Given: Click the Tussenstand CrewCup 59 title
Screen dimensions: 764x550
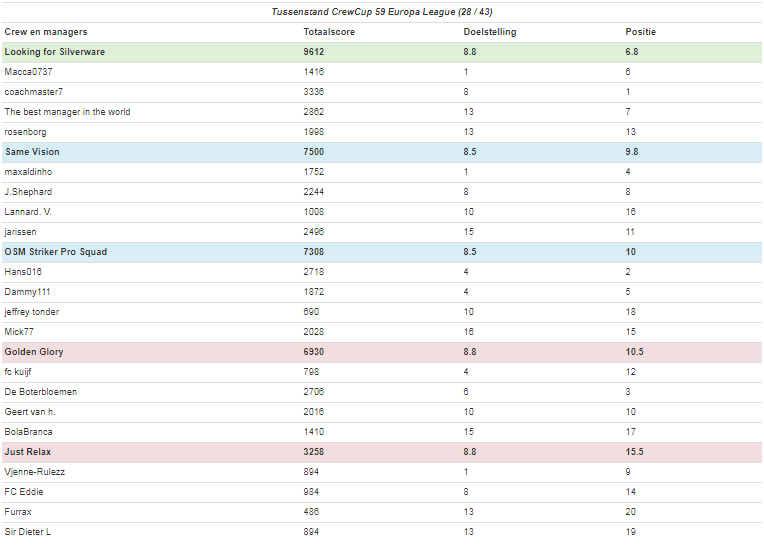Looking at the screenshot, I should tap(381, 12).
